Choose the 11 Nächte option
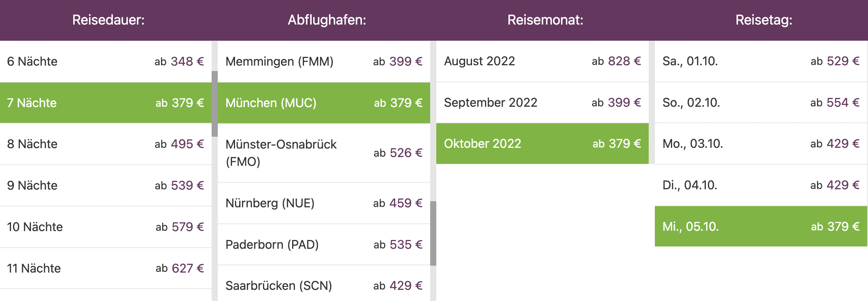 106,268
